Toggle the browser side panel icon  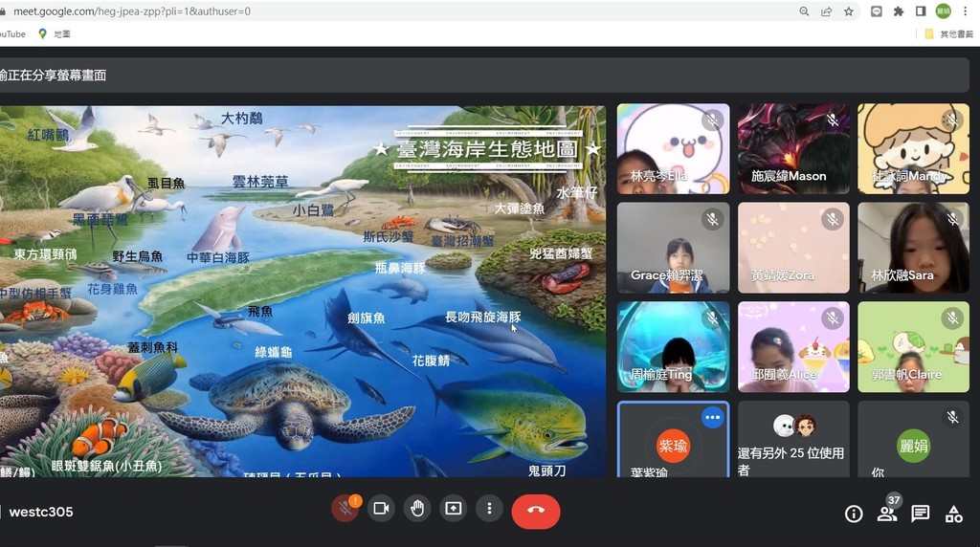tap(921, 11)
